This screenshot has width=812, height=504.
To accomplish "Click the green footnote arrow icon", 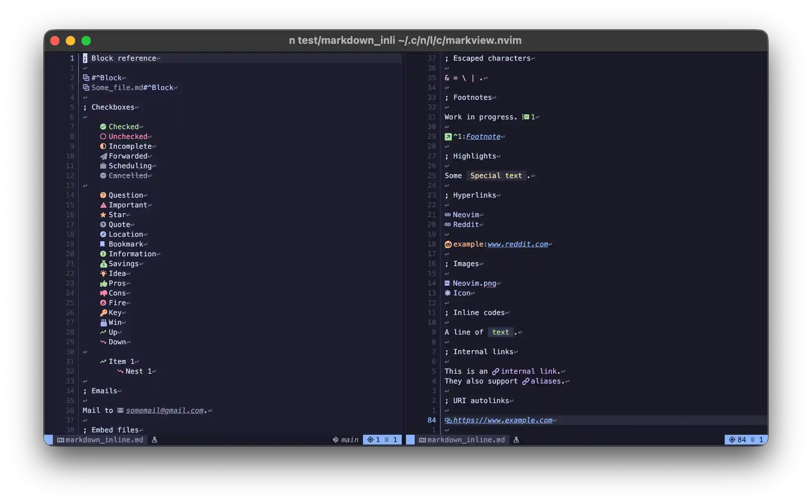I will (x=448, y=137).
